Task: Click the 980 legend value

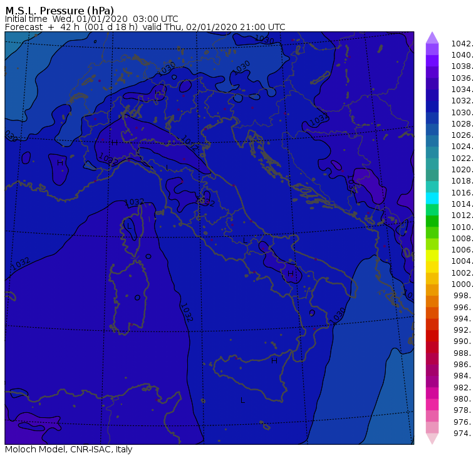Action: click(463, 398)
